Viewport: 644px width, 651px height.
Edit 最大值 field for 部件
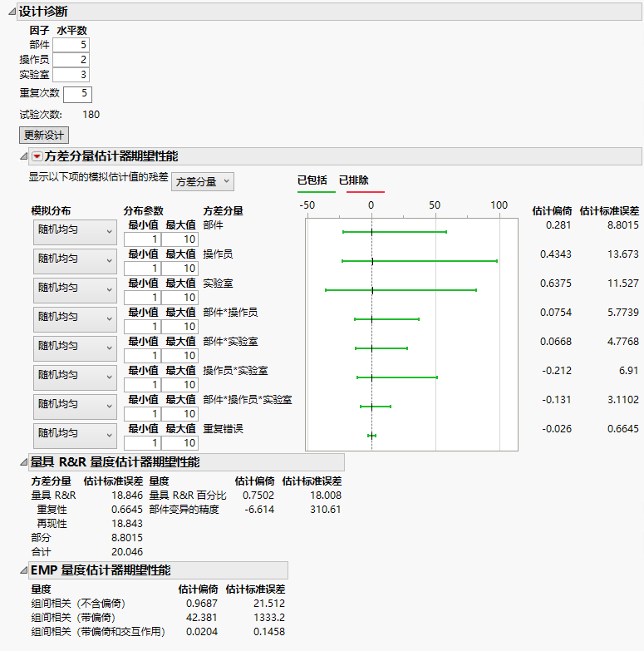[179, 239]
